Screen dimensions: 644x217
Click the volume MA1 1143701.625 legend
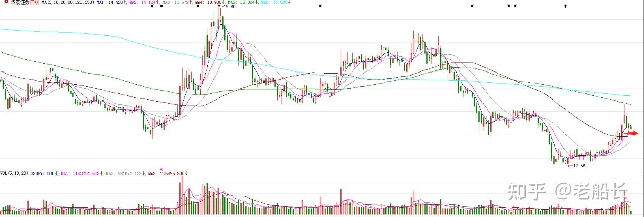pyautogui.click(x=82, y=173)
